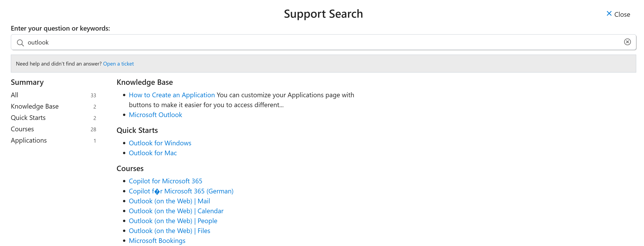
Task: Open Microsoft Bookings course
Action: tap(157, 240)
